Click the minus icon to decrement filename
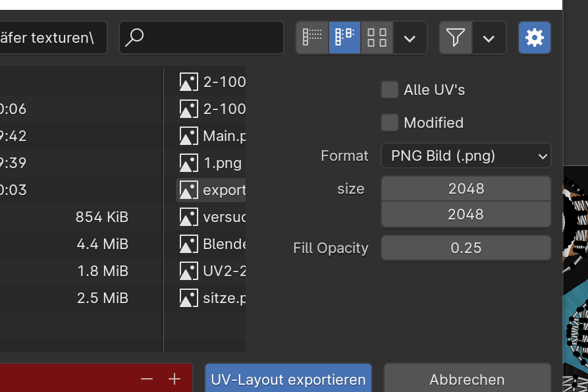588x392 pixels. (x=147, y=379)
